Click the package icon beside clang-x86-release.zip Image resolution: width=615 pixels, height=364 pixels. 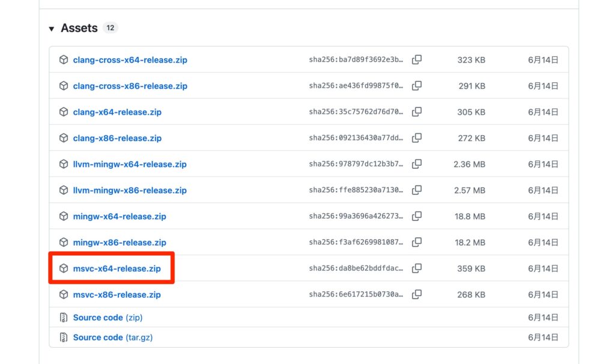[64, 138]
